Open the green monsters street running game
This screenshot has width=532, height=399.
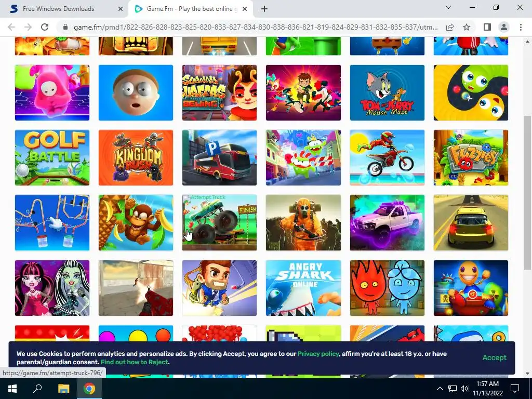(303, 158)
